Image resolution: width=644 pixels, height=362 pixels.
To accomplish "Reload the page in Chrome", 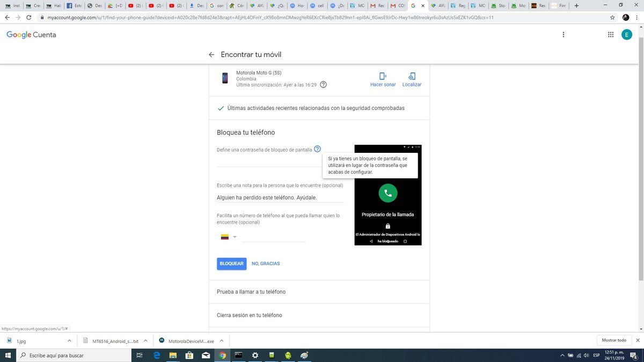I will point(28,17).
